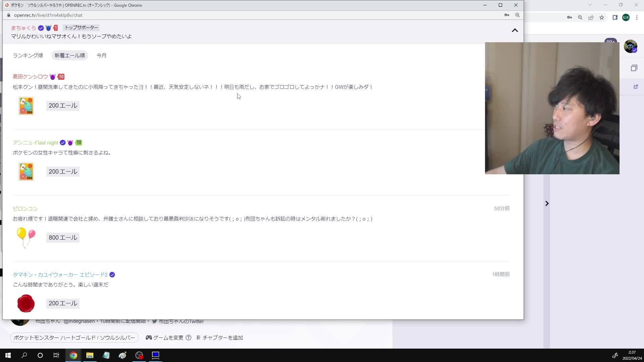Screen dimensions: 644x362
Task: Click the level 10 badge beside 高田ケンシロウ
Action: coord(61,77)
